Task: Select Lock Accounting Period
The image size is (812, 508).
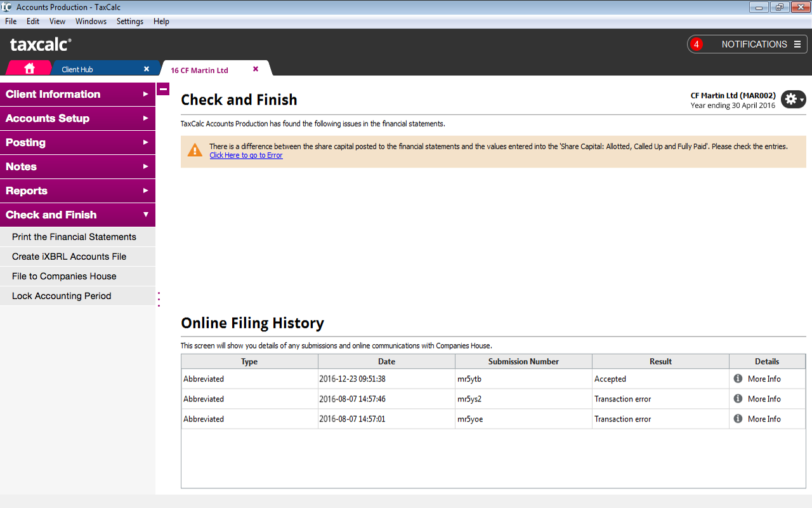Action: tap(77, 296)
